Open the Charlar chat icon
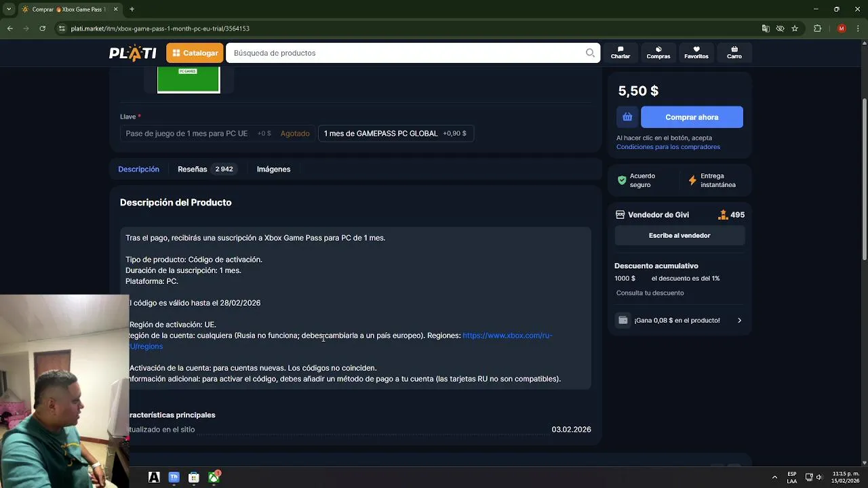 pyautogui.click(x=620, y=53)
